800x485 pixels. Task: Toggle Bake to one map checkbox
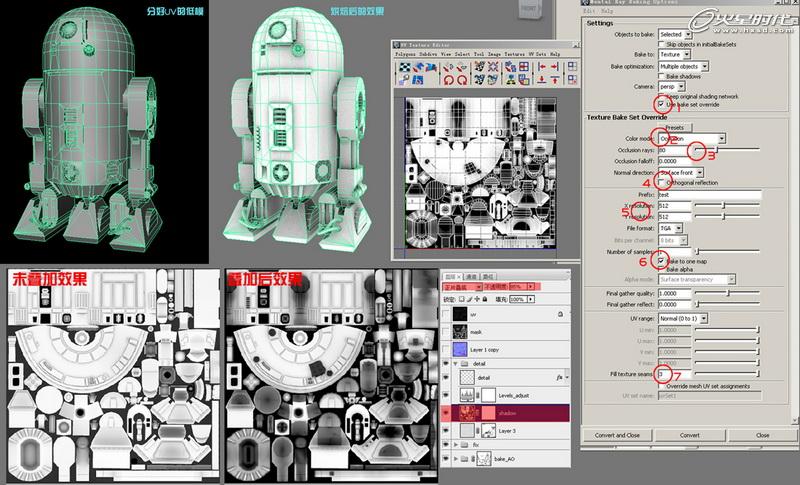point(661,261)
